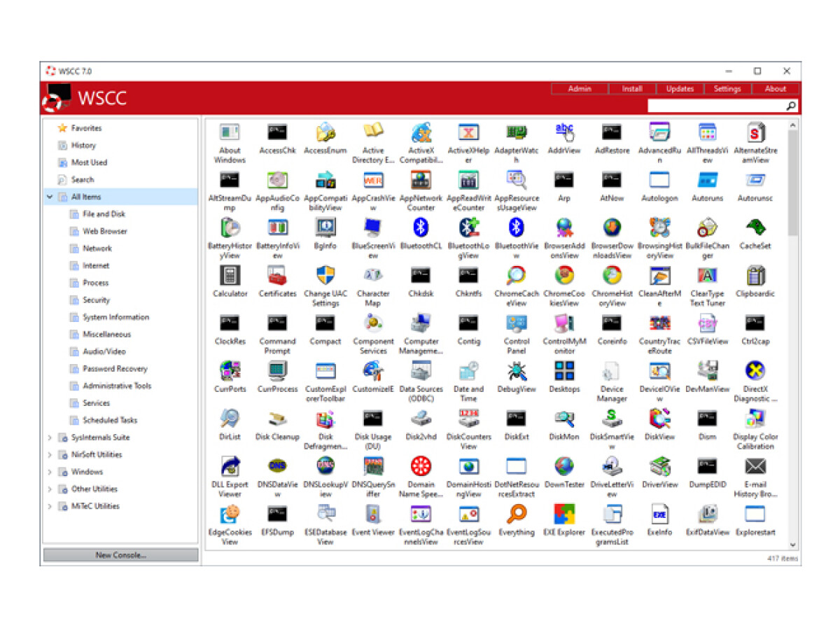
Task: Launch the AlternateStreamView icon
Action: (755, 132)
